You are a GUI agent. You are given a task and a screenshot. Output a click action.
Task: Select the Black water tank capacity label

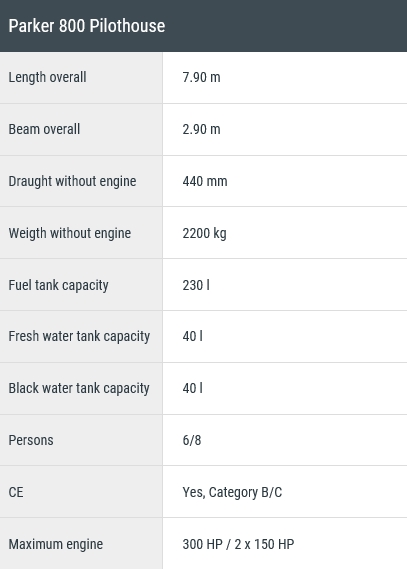click(x=79, y=388)
